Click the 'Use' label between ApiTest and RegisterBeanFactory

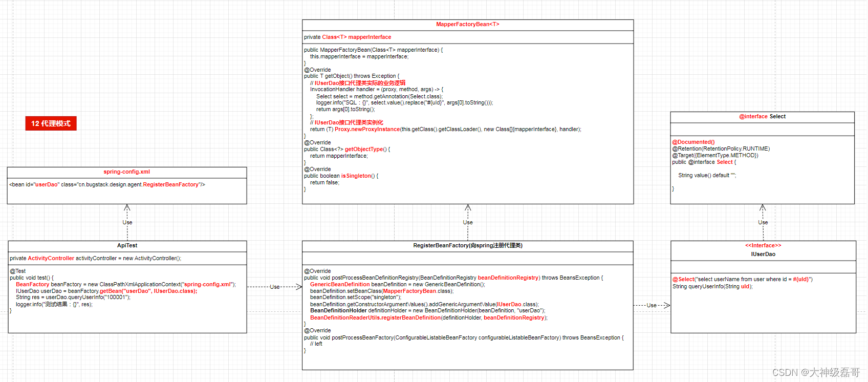point(275,287)
